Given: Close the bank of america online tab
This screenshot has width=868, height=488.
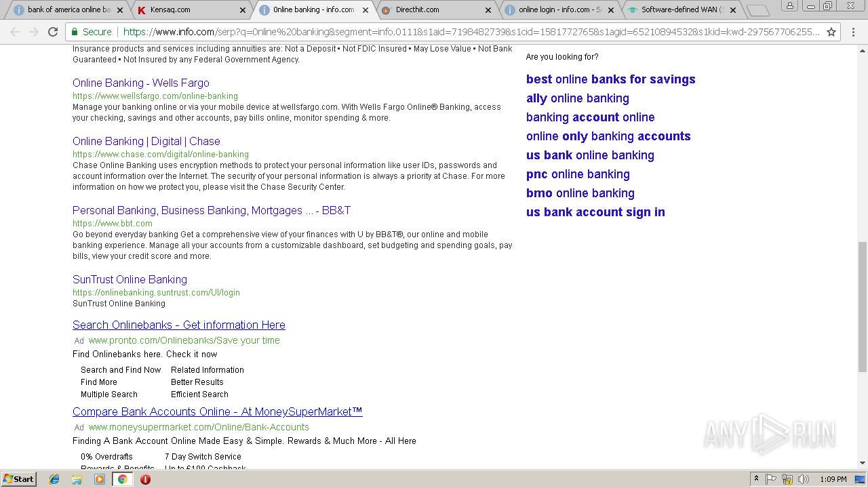Looking at the screenshot, I should click(x=120, y=10).
